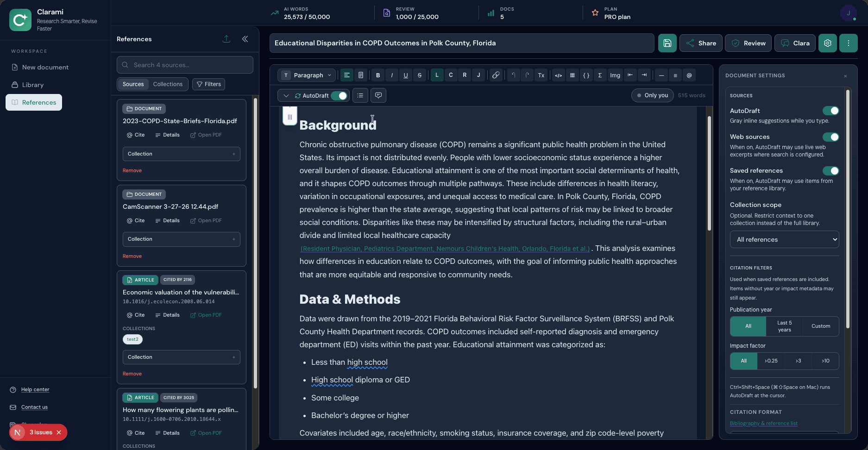The image size is (868, 450).
Task: Click the insert link icon
Action: point(496,75)
